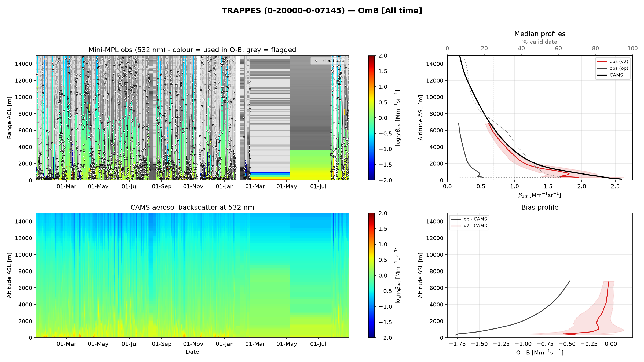This screenshot has width=644, height=362.
Task: Select the 10000 tick on Bias profile y-axis
Action: [435, 255]
